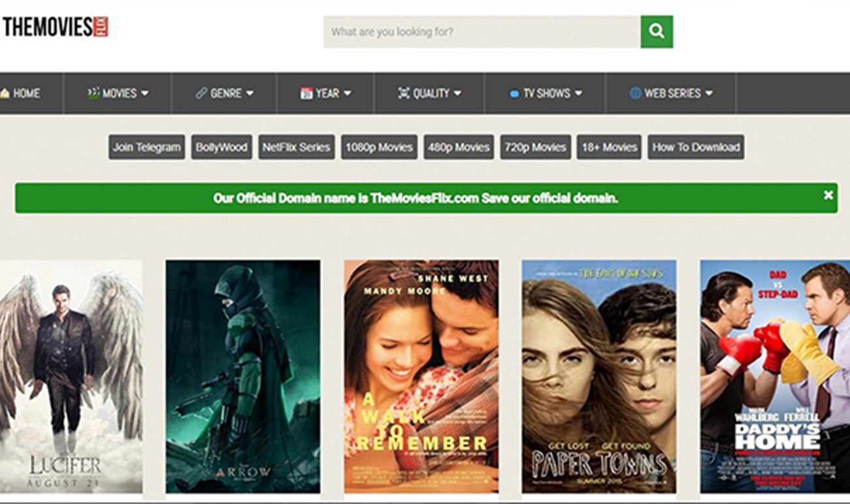
Task: Select the 1080p Movies button
Action: (x=379, y=147)
